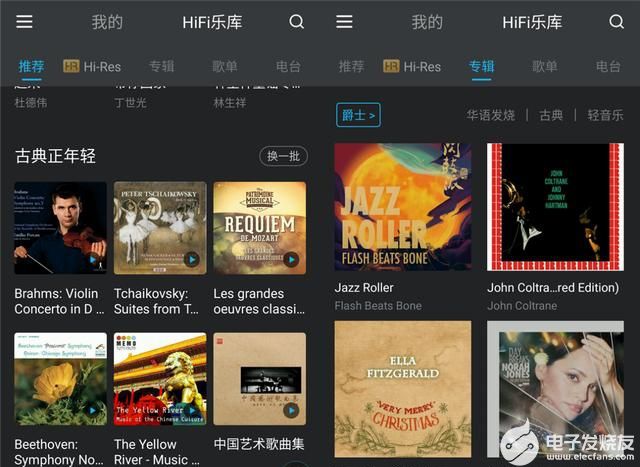Play the Yellow River album
Image resolution: width=640 pixels, height=467 pixels.
tap(192, 410)
